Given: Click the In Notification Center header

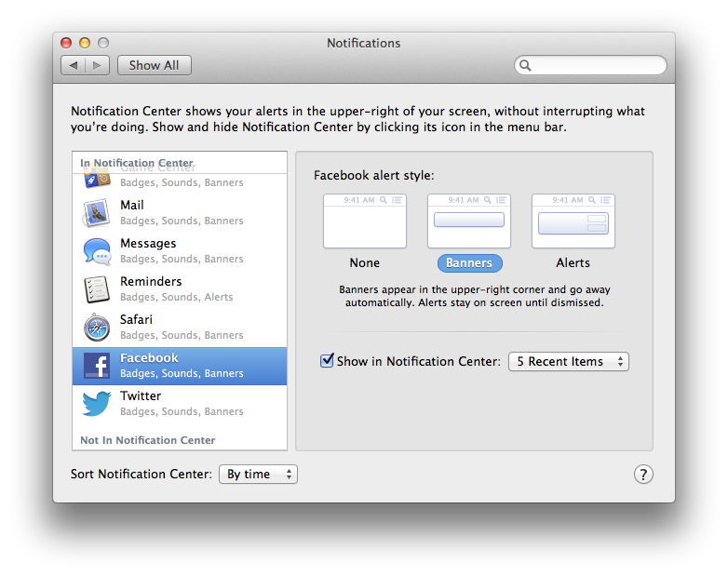Looking at the screenshot, I should 137,163.
